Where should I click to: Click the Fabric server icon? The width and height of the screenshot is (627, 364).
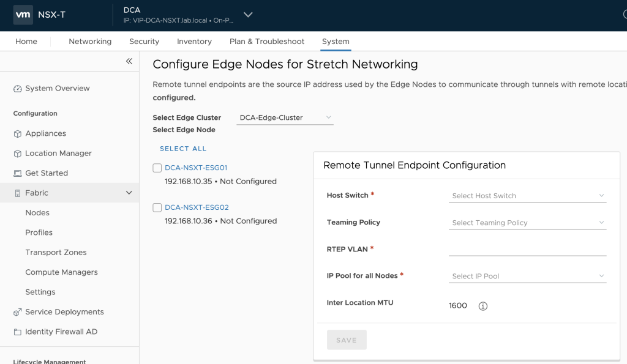coord(18,193)
